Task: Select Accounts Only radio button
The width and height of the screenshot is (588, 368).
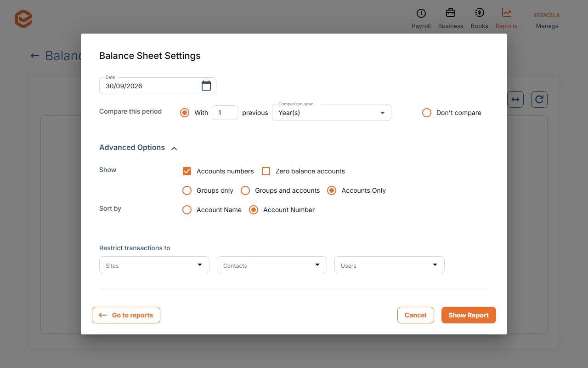Action: (332, 190)
